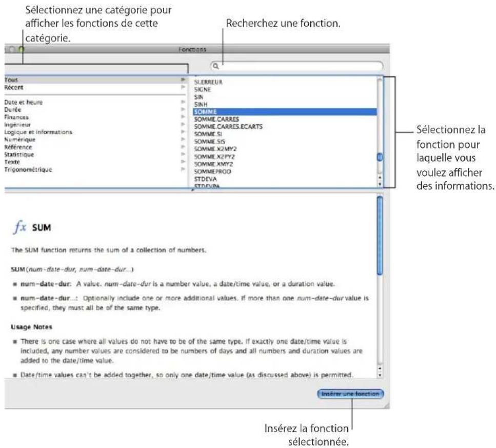Expand arrow beside Logique et informations
This screenshot has width=496, height=448.
tap(183, 131)
